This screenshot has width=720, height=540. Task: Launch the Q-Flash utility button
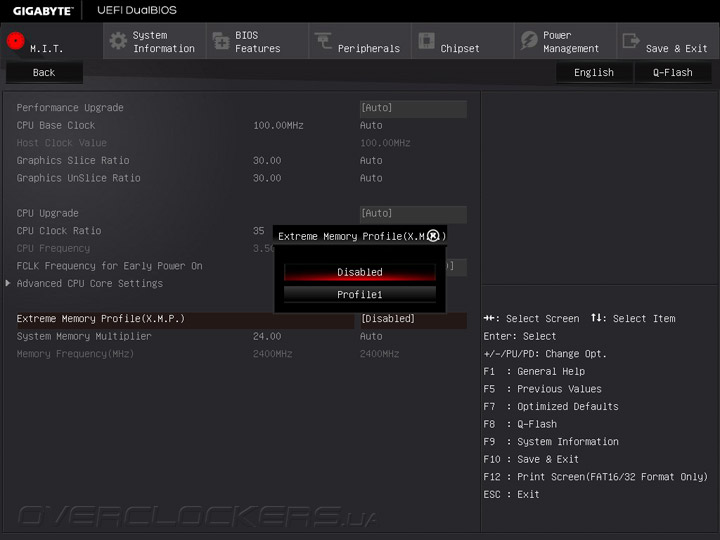[673, 73]
